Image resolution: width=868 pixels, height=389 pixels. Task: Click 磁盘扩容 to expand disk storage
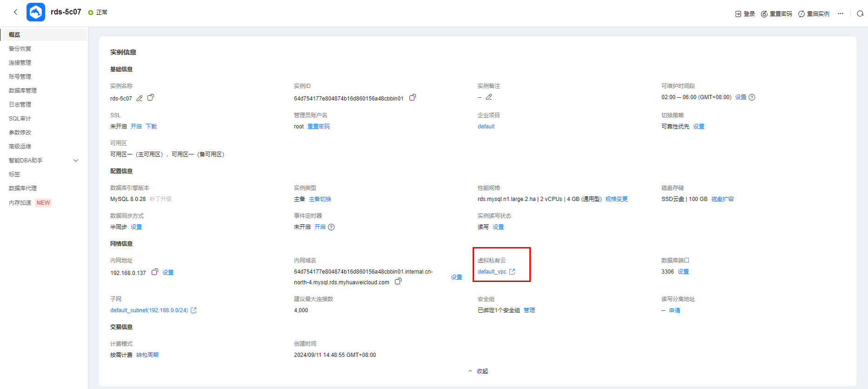pyautogui.click(x=722, y=199)
